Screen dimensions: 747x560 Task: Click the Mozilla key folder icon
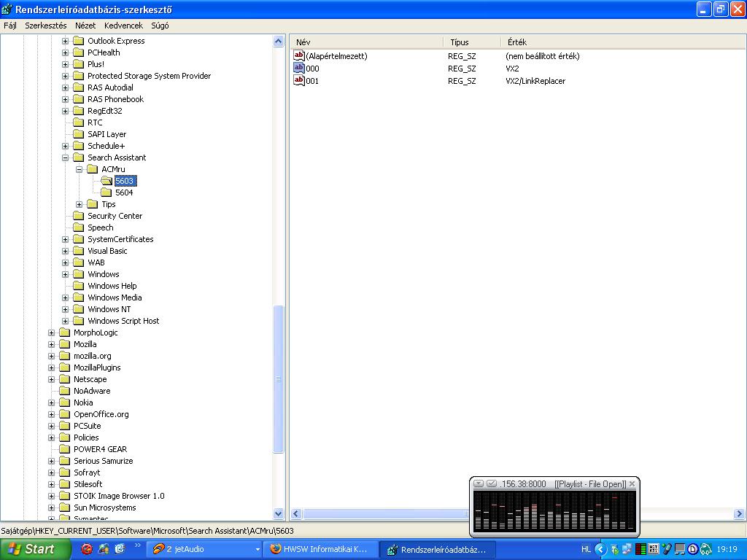(x=64, y=344)
